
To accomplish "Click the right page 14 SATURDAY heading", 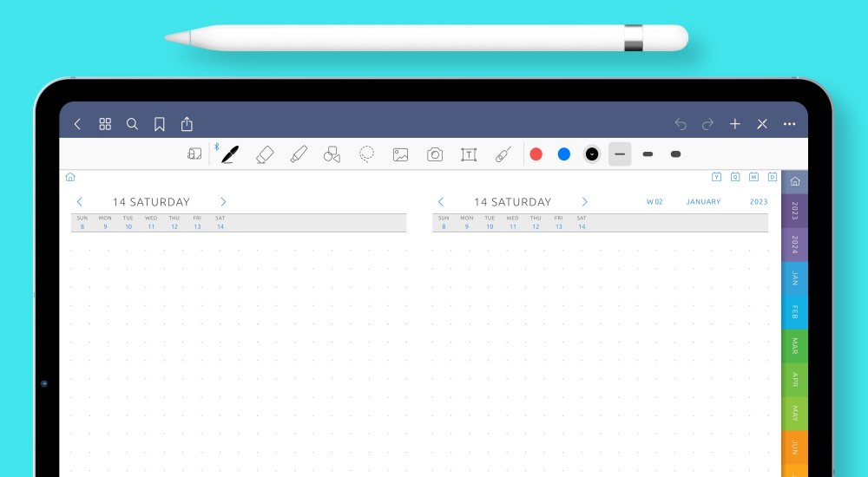I will coord(513,202).
